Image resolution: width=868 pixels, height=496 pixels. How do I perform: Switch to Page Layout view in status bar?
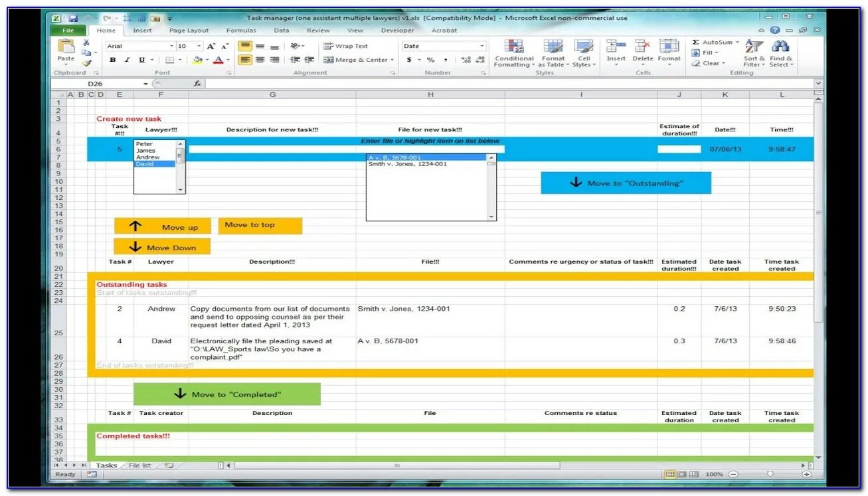tap(683, 474)
